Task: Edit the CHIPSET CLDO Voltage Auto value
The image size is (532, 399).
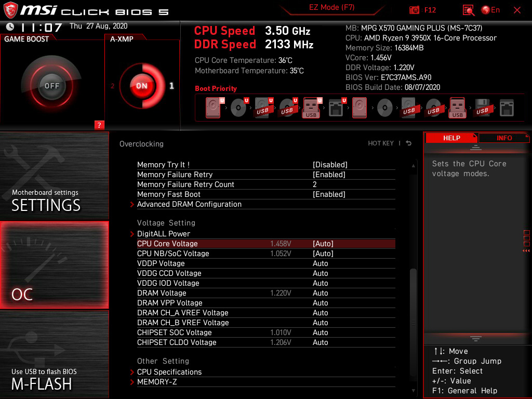Action: click(320, 342)
